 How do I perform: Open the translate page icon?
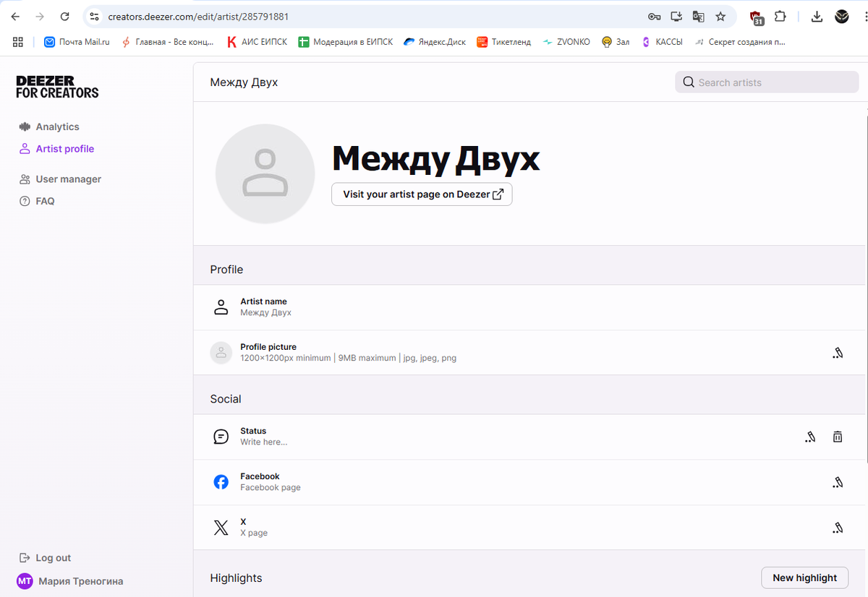[698, 16]
